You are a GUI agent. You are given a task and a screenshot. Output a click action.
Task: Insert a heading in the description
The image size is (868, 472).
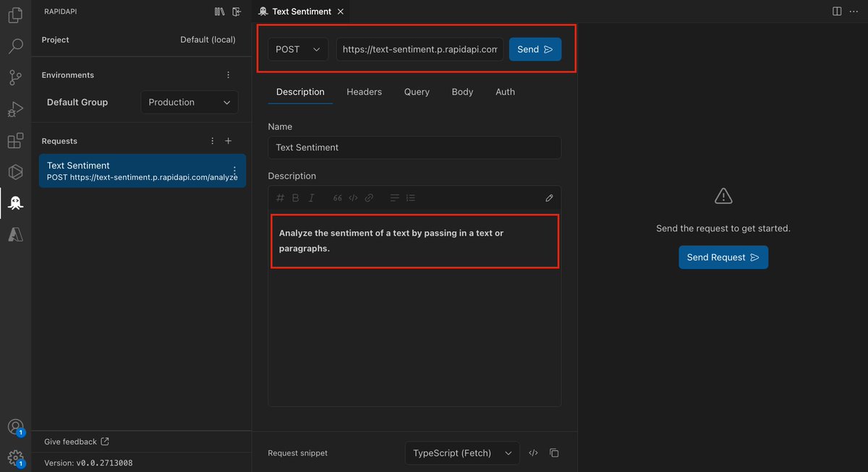(x=279, y=197)
